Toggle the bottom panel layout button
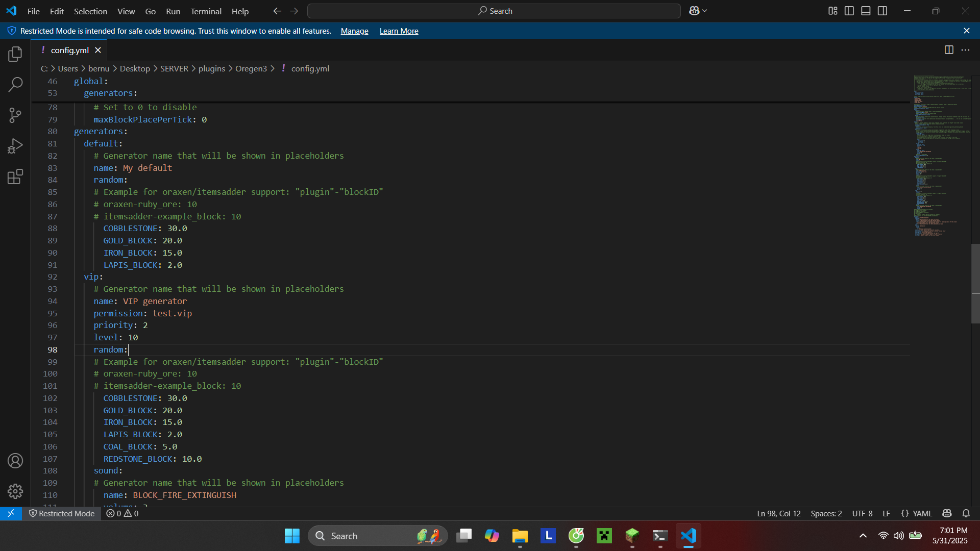 [x=866, y=11]
